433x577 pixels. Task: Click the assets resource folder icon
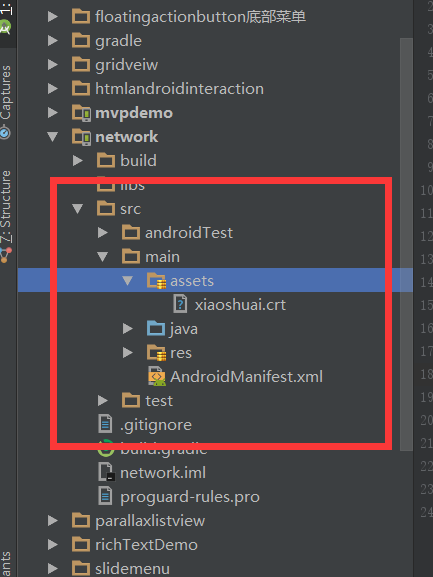(x=156, y=281)
